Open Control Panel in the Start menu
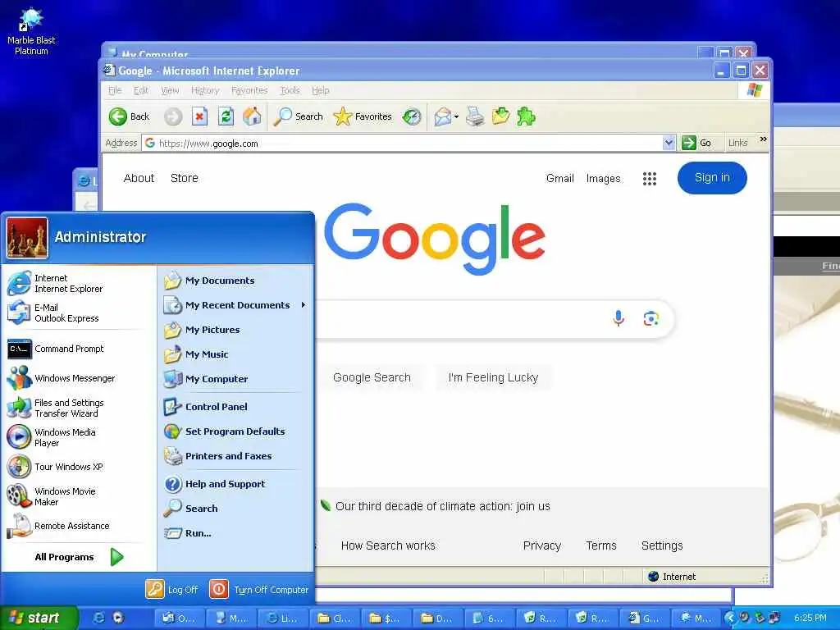Image resolution: width=840 pixels, height=630 pixels. point(235,407)
